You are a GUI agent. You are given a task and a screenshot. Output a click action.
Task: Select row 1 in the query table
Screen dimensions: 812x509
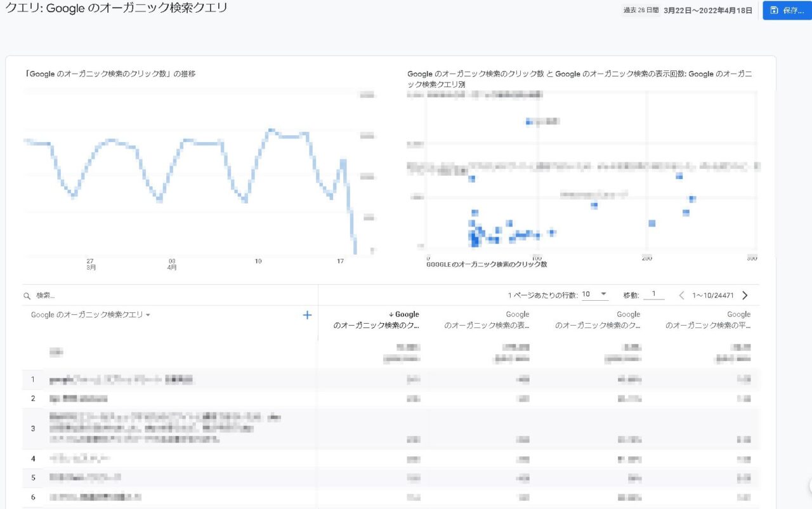coord(159,380)
